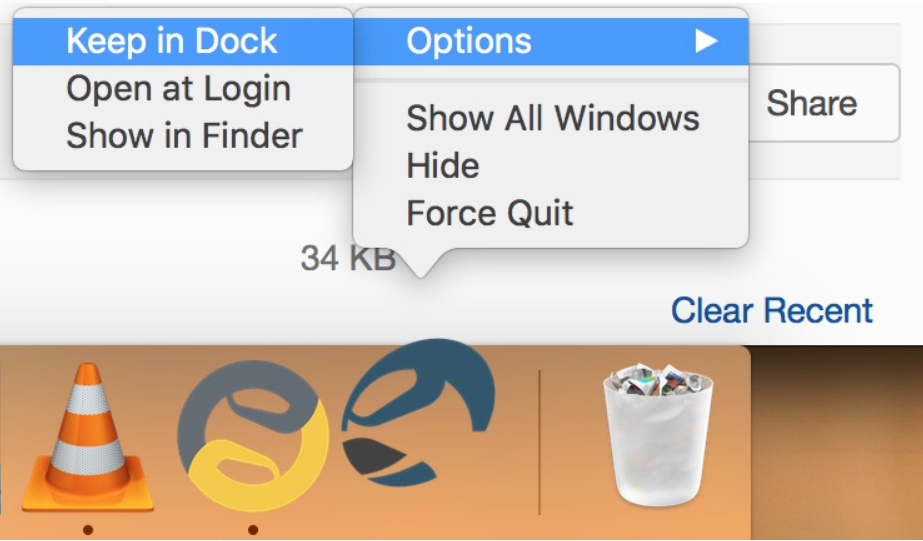
Task: Click the blue swirl app icon in Dock
Action: coord(418,412)
